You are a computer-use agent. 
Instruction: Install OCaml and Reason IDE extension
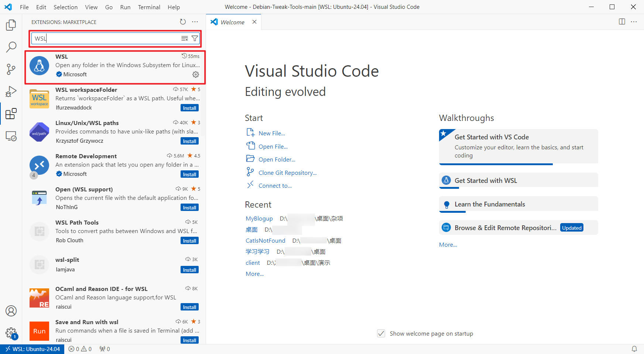(189, 307)
